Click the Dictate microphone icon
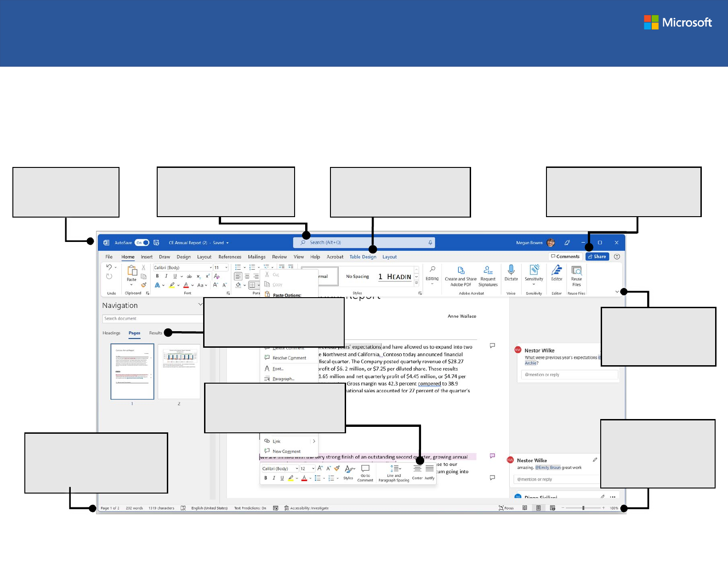 (511, 270)
